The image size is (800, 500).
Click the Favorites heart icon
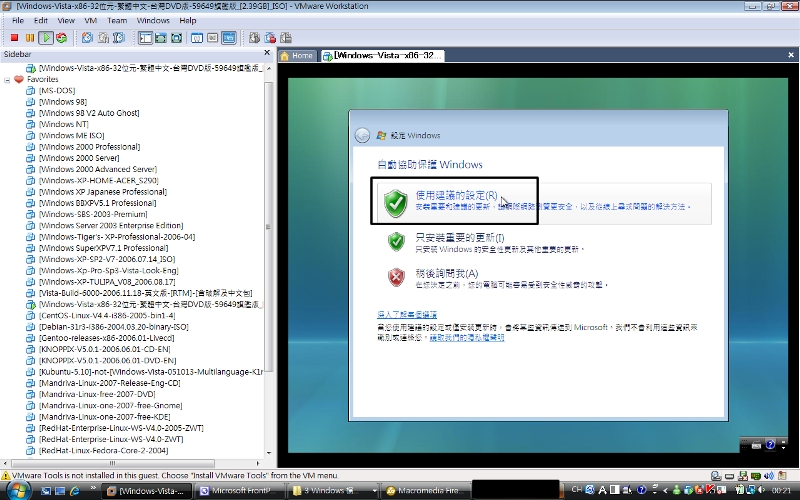coord(19,79)
